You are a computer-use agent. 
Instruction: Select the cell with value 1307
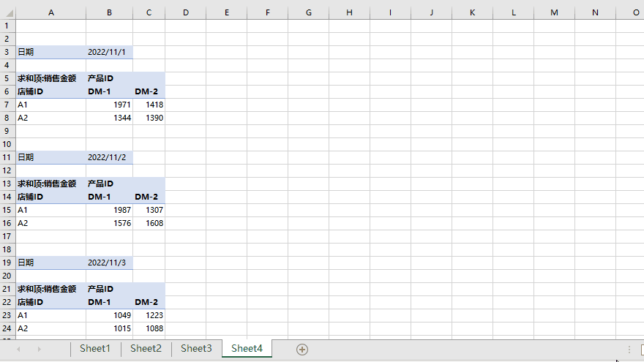pyautogui.click(x=149, y=210)
